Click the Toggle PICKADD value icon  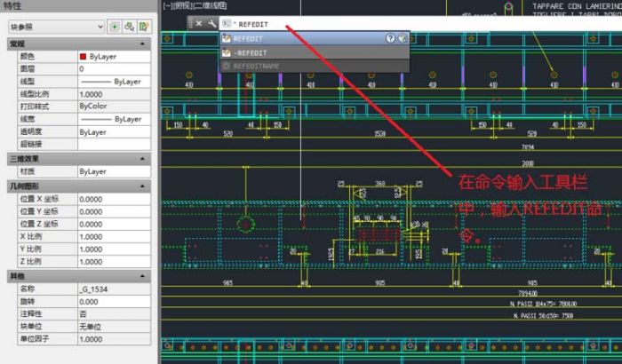114,27
